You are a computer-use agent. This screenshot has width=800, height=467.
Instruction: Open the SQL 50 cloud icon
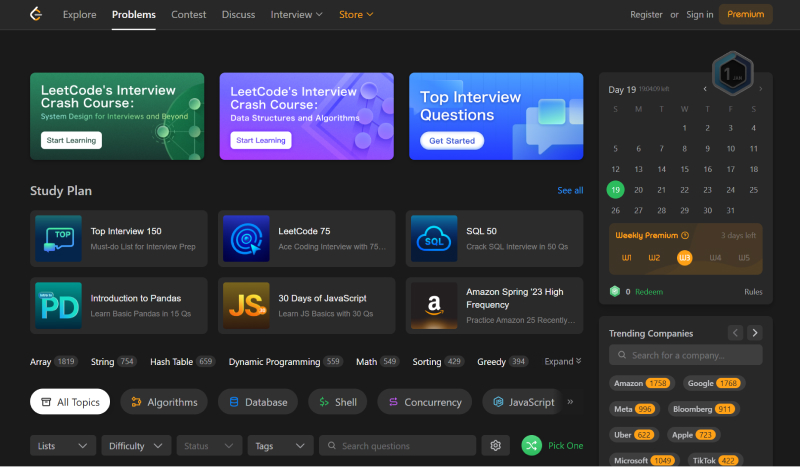tap(434, 238)
